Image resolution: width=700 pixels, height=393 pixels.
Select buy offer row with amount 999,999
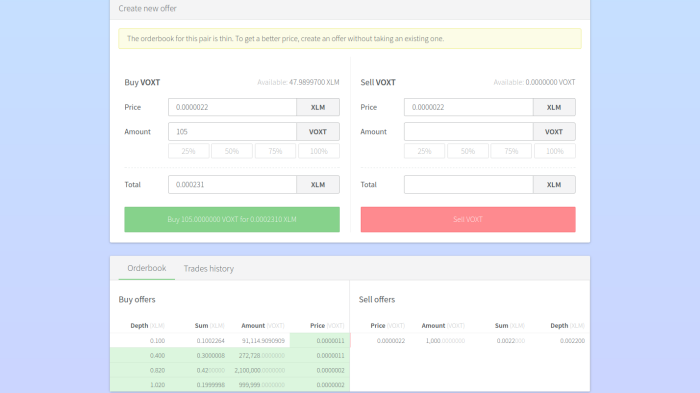pos(229,385)
